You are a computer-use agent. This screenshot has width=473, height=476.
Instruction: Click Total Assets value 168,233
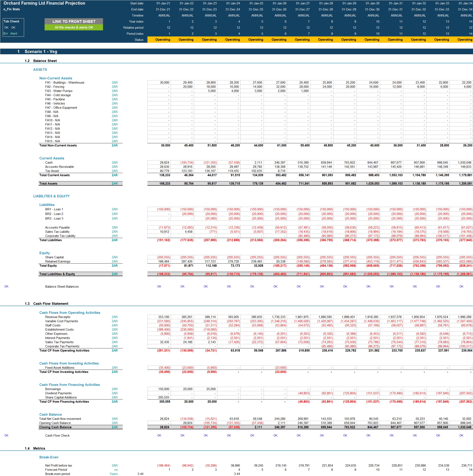point(165,184)
